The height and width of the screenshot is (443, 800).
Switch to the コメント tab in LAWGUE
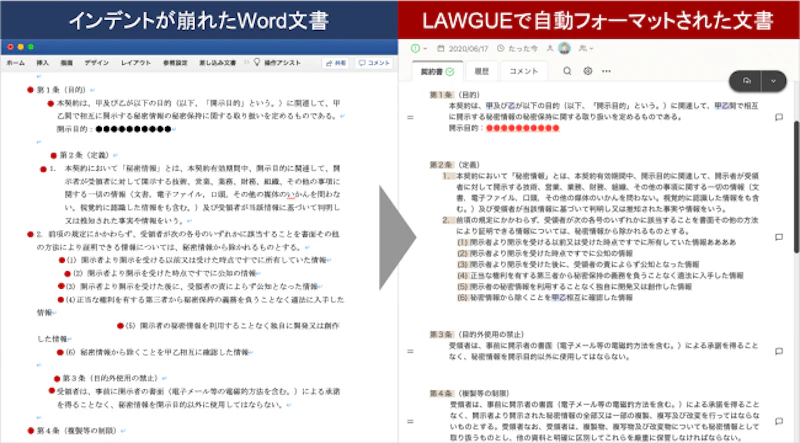(x=524, y=72)
